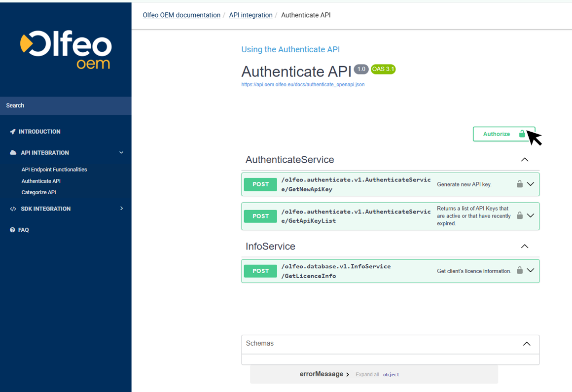This screenshot has height=392, width=572.
Task: Open API Endpoint Functionalities page
Action: [x=54, y=170]
